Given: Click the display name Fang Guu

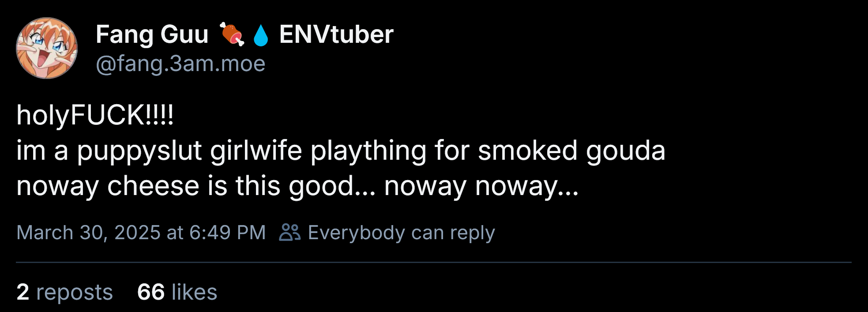Looking at the screenshot, I should 152,34.
